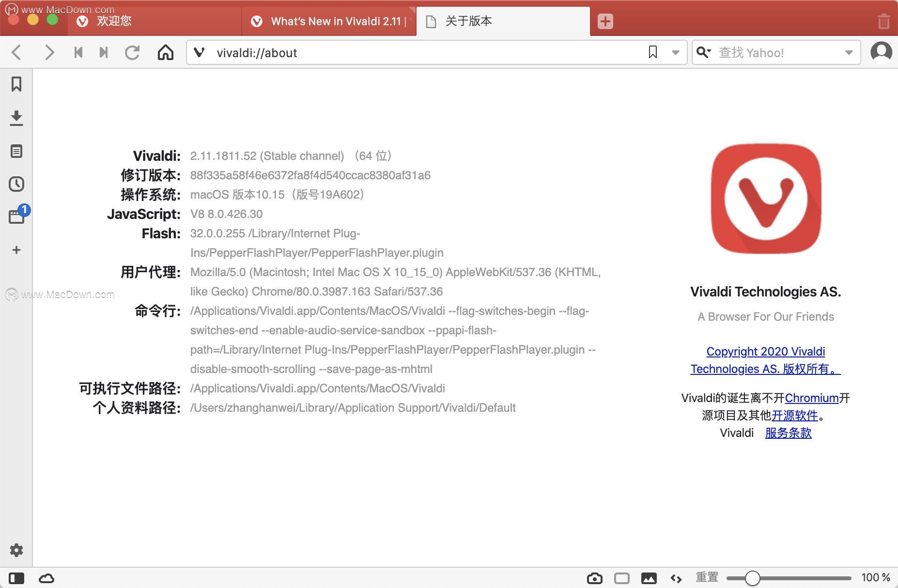The image size is (898, 588).
Task: Click version text 2.11.1811.52 (Stable channel)
Action: click(267, 155)
